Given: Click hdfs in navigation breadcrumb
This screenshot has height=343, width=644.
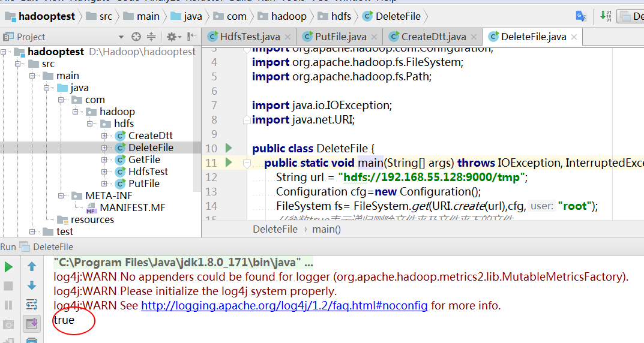Looking at the screenshot, I should pyautogui.click(x=341, y=16).
